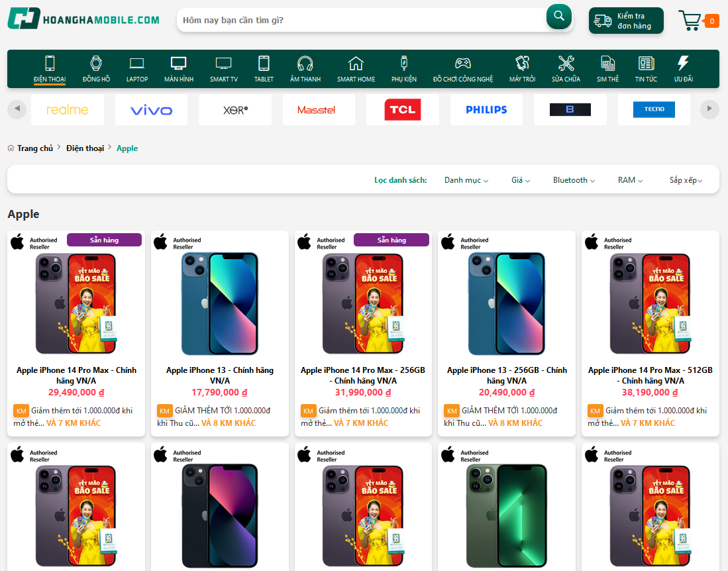728x571 pixels.
Task: Go to Điện thoại breadcrumb link
Action: coord(85,148)
